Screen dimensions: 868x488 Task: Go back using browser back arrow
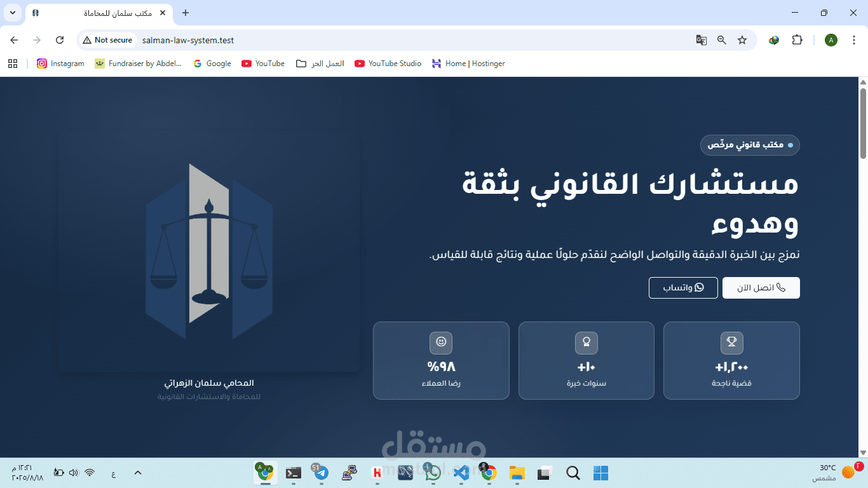14,40
